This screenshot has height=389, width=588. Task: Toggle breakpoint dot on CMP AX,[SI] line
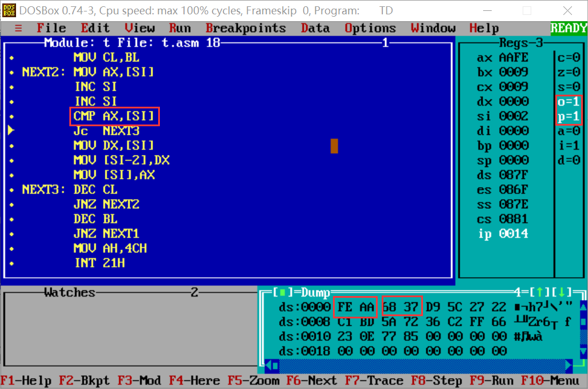(11, 116)
